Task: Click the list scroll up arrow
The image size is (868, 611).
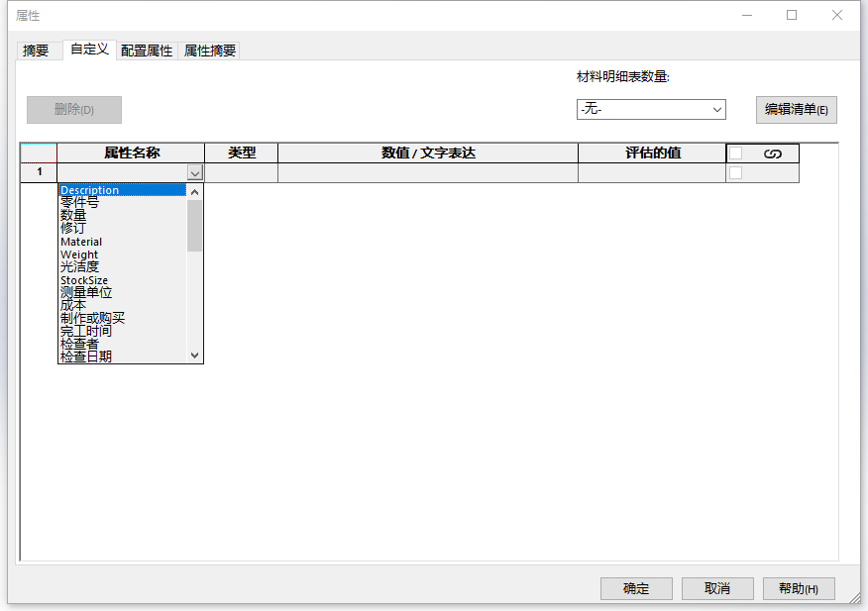Action: (x=194, y=192)
